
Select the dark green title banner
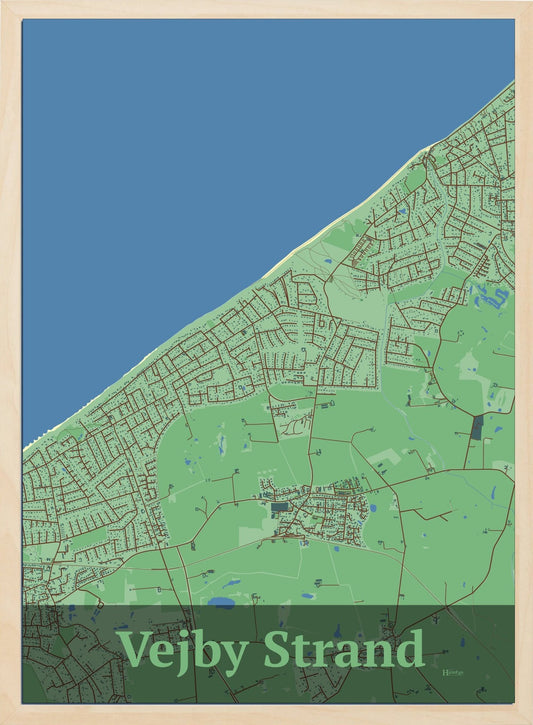coord(268,654)
